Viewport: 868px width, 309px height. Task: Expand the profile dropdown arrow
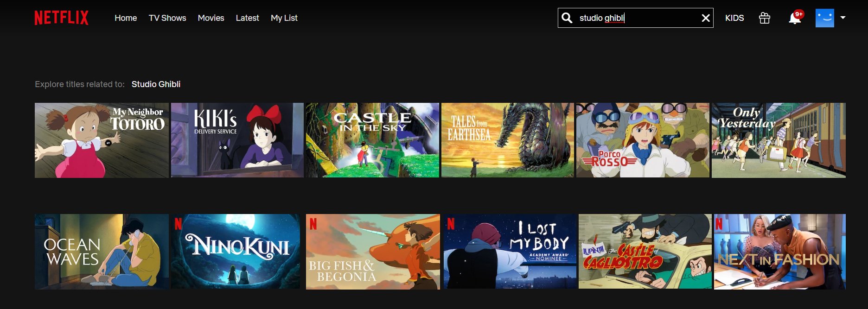point(843,18)
